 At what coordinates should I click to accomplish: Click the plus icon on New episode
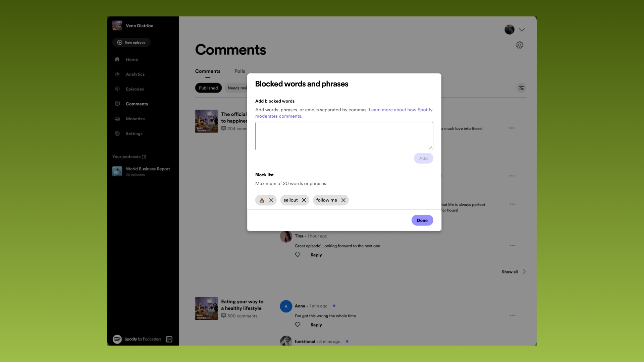(x=120, y=43)
